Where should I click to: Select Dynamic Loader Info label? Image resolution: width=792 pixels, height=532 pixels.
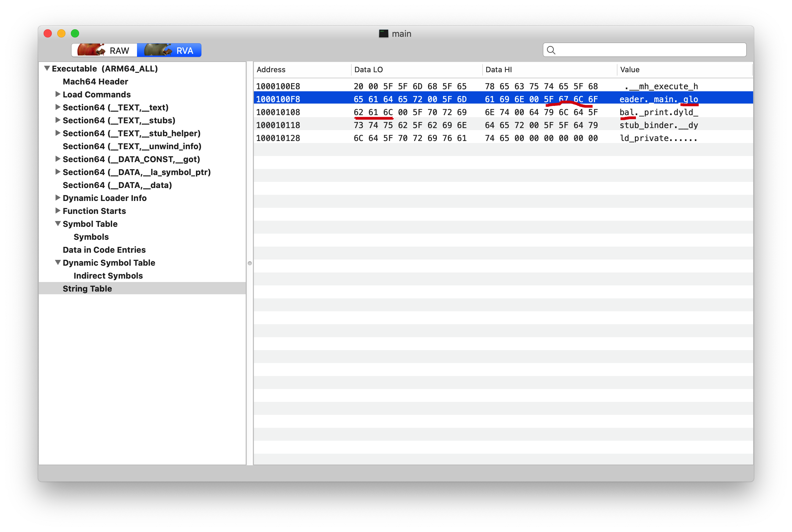tap(105, 198)
